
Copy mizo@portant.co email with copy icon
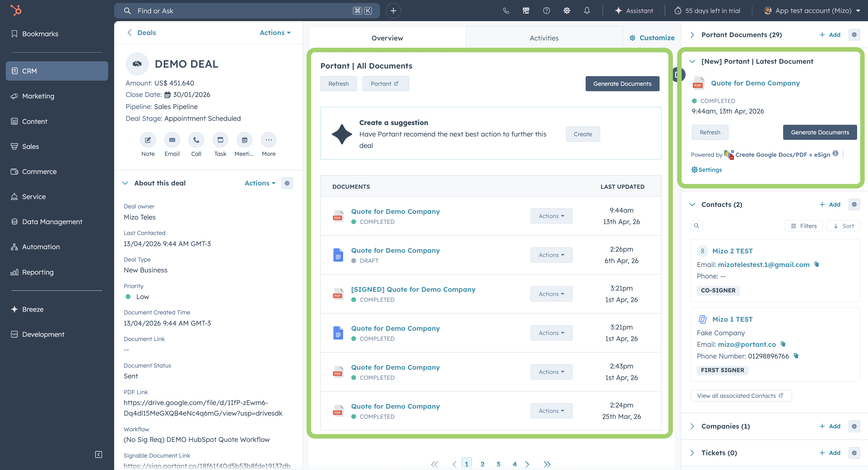coord(783,344)
